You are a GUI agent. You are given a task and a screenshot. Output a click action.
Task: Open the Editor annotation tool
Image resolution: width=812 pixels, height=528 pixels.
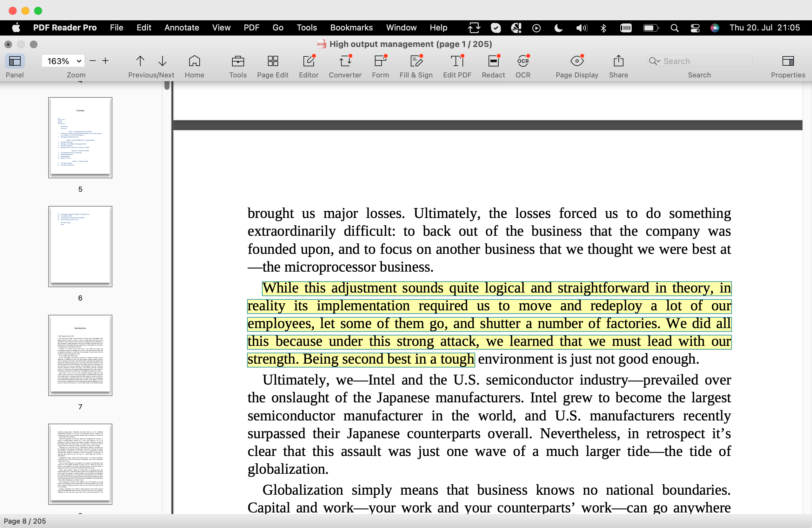click(309, 61)
